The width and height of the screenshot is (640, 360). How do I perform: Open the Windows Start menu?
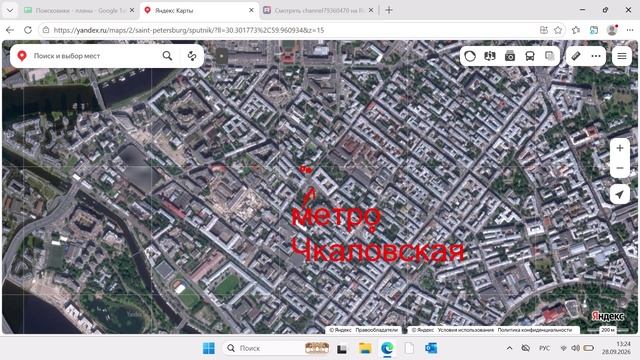click(x=209, y=348)
